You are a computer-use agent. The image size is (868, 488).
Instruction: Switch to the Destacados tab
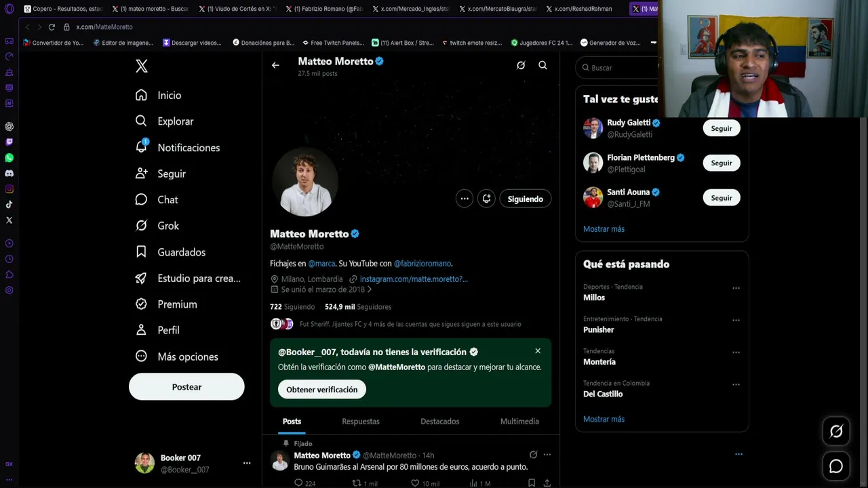[440, 422]
